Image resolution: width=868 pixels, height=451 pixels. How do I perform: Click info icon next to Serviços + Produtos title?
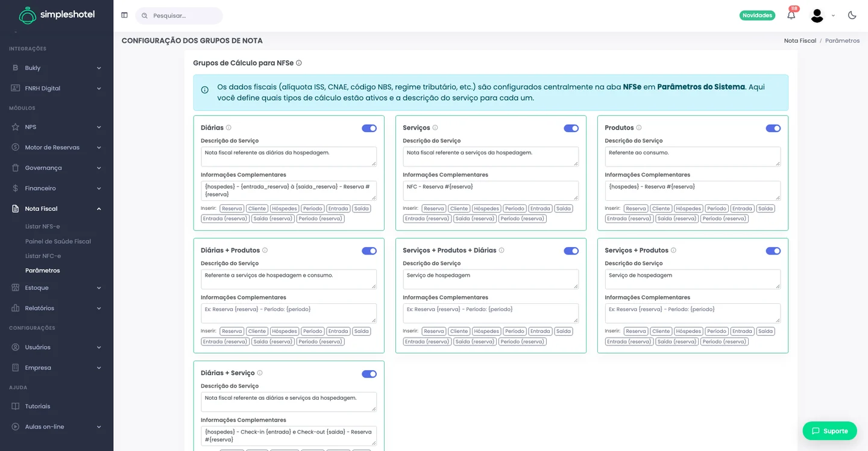673,250
